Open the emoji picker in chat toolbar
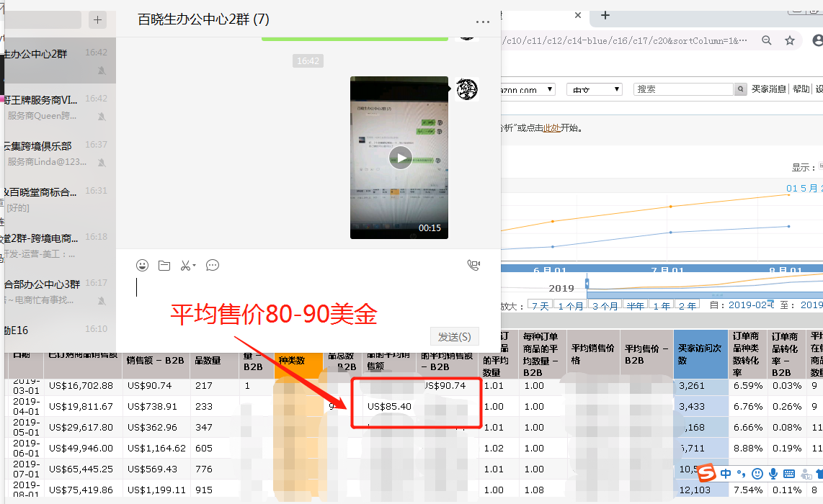The height and width of the screenshot is (504, 823). point(142,266)
